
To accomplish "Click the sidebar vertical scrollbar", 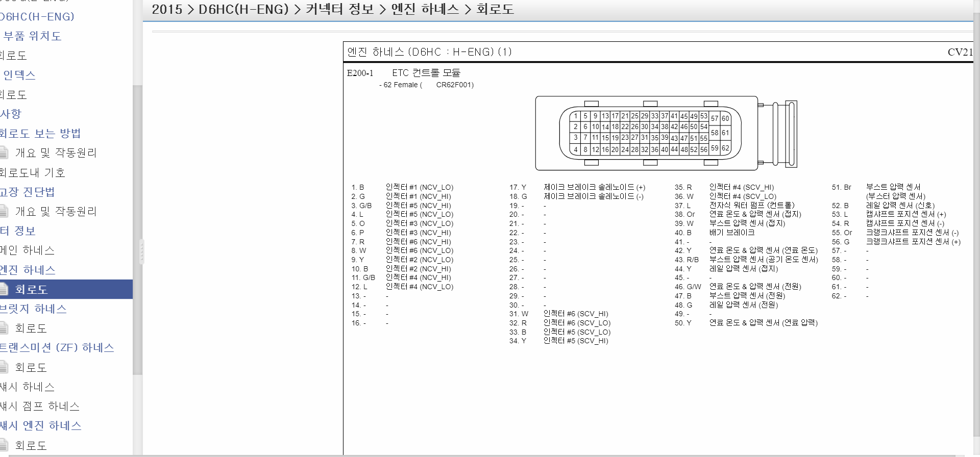I will click(x=137, y=230).
